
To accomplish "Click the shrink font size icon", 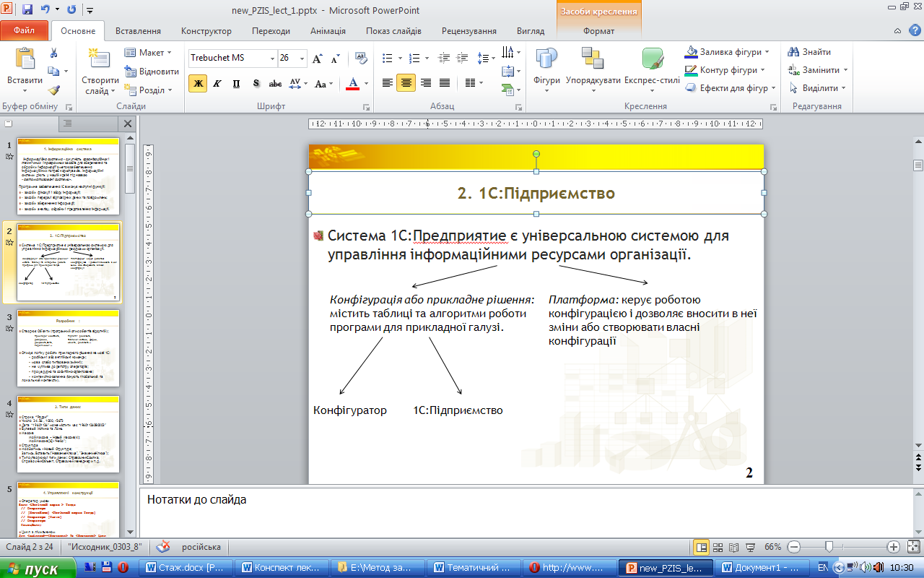I will [x=335, y=59].
